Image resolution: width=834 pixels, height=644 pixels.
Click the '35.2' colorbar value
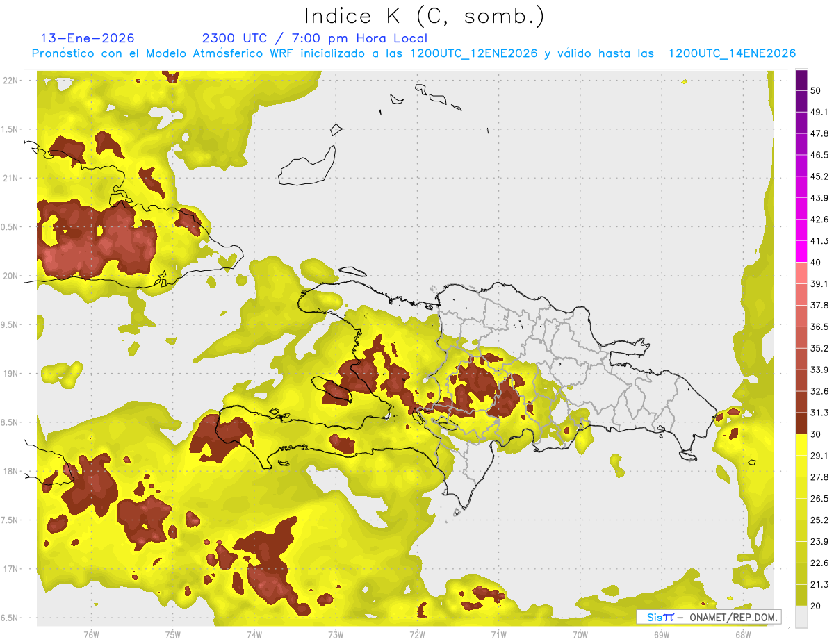[819, 348]
